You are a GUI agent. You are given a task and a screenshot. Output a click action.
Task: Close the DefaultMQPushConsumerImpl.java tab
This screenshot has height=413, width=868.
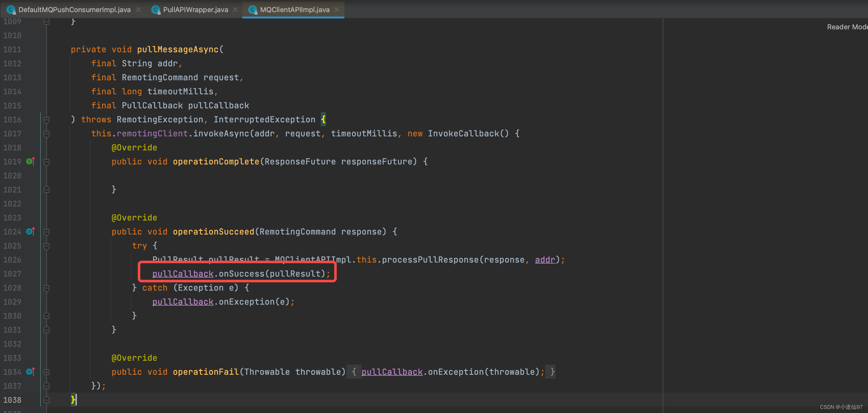tap(138, 10)
